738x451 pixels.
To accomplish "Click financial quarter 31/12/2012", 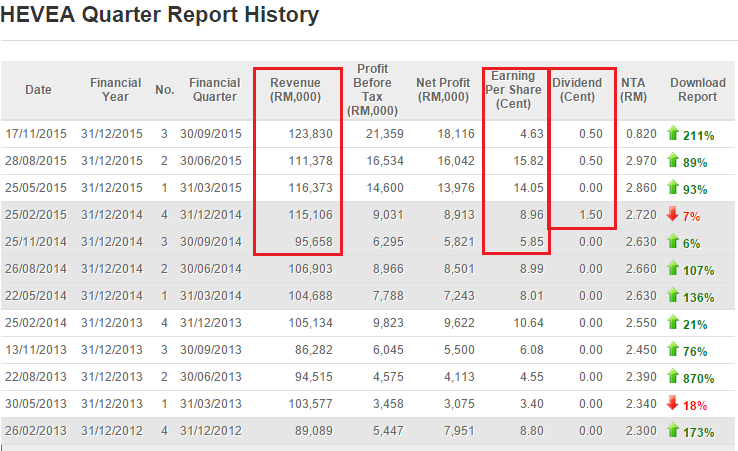I will click(210, 430).
